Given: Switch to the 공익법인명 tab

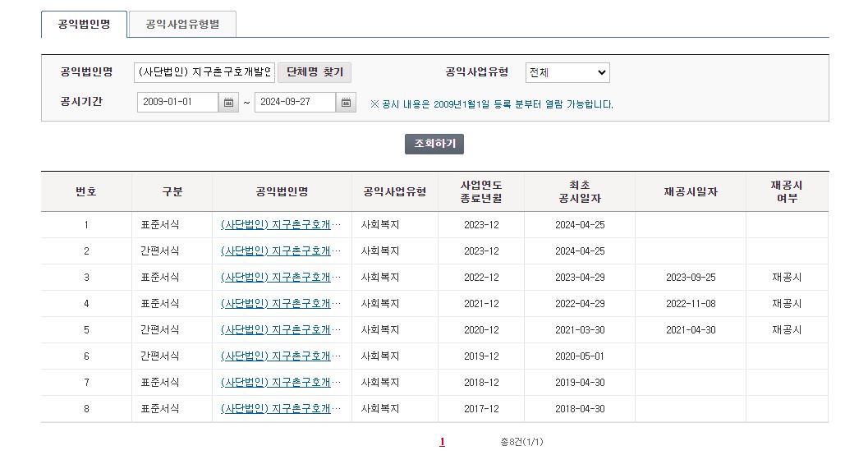Looking at the screenshot, I should (x=85, y=25).
